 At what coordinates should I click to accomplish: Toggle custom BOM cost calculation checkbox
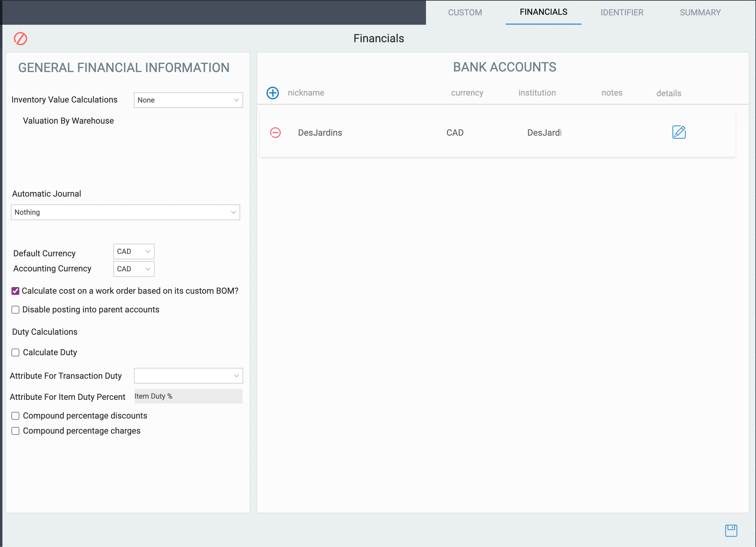(x=15, y=291)
